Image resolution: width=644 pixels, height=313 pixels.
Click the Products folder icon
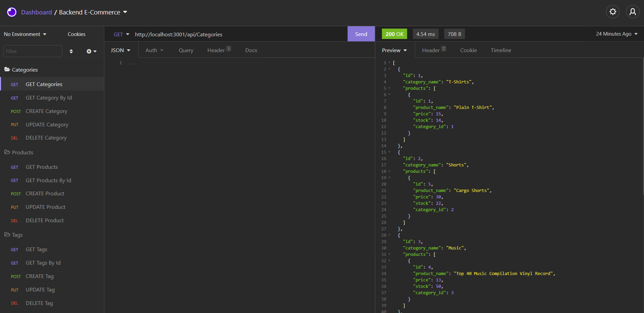(x=7, y=152)
